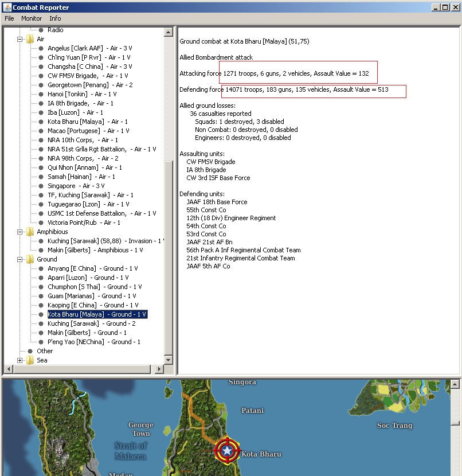Expand the Sea tree node
Viewport: 462px width, 476px height.
coord(20,360)
